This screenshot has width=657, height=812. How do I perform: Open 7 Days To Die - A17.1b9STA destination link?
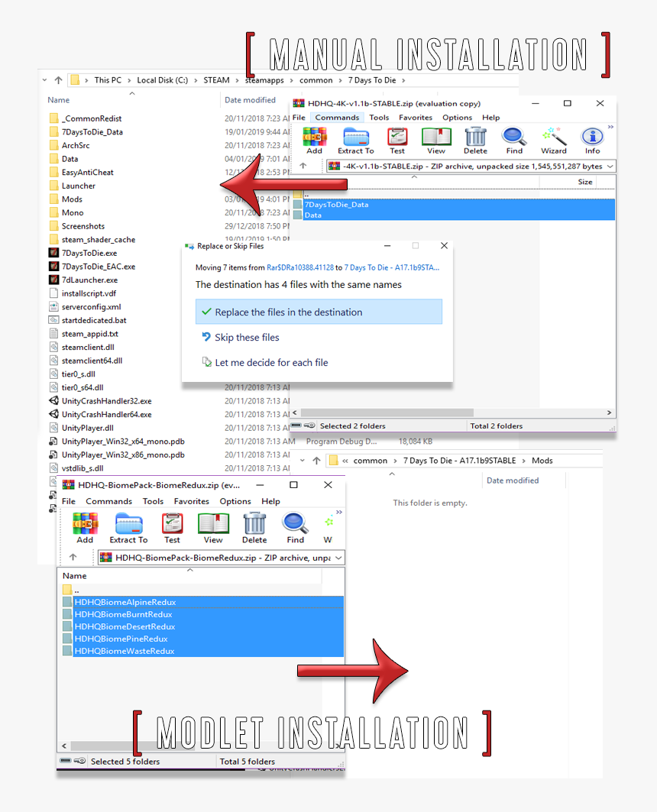pyautogui.click(x=392, y=267)
